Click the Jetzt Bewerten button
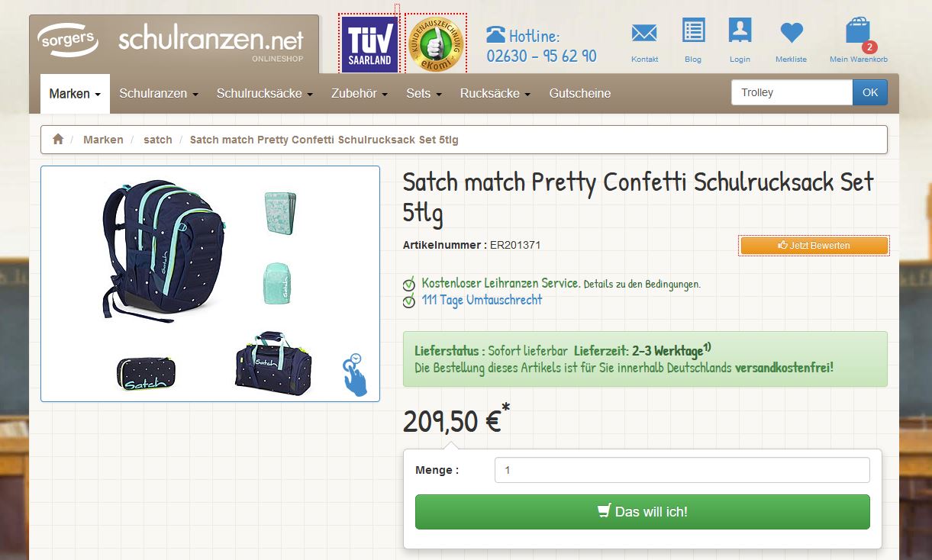 pyautogui.click(x=814, y=246)
